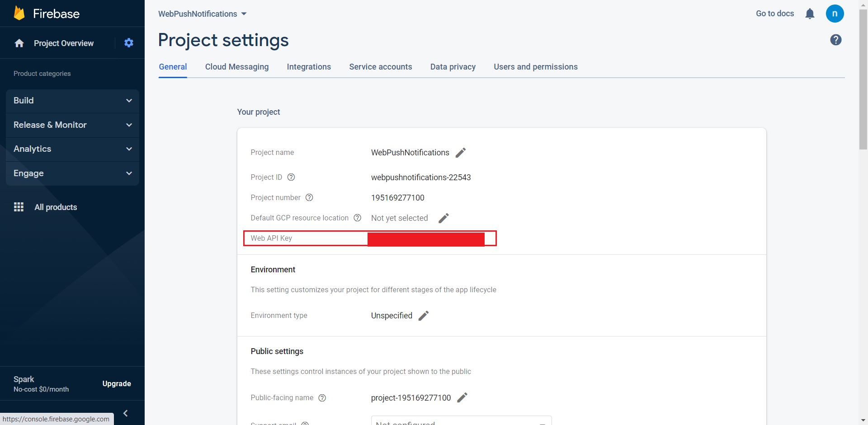The image size is (868, 425).
Task: Expand the Engage category
Action: [72, 173]
